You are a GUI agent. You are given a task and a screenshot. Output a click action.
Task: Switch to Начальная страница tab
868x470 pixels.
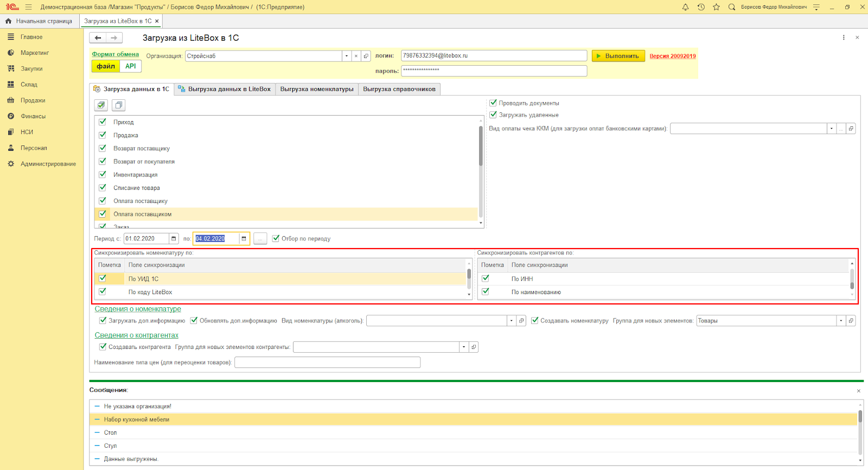(x=39, y=21)
